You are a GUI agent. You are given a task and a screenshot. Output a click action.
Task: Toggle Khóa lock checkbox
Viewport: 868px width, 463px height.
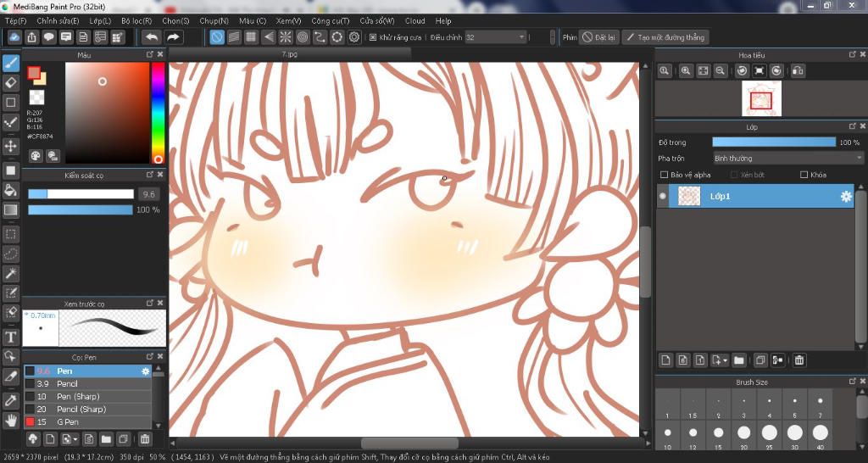[804, 175]
